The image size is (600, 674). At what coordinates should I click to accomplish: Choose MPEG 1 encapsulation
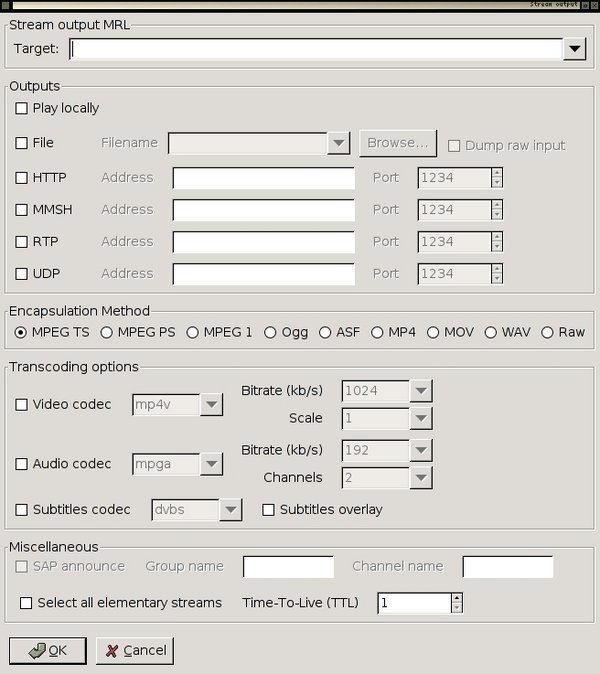193,332
